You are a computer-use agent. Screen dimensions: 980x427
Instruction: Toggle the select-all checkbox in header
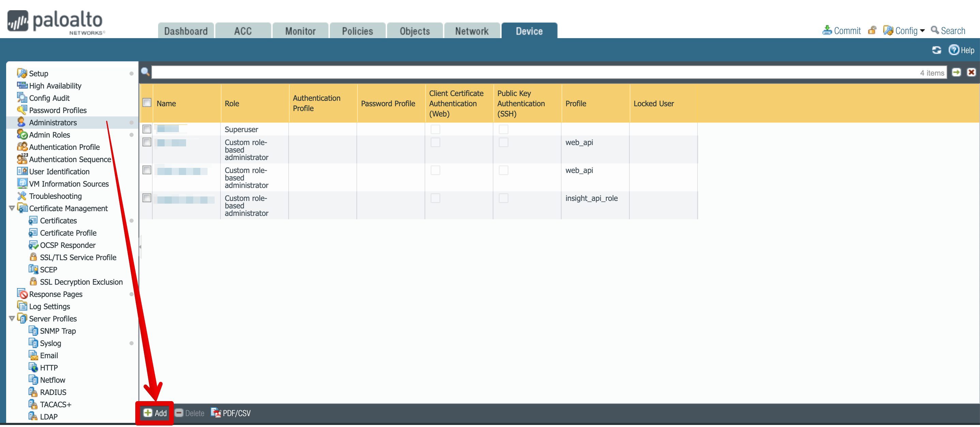[147, 102]
